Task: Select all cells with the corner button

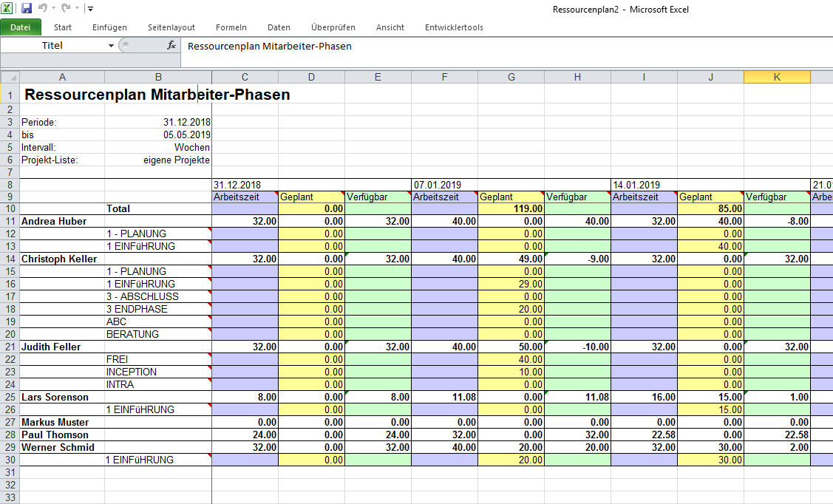Action: [10, 75]
